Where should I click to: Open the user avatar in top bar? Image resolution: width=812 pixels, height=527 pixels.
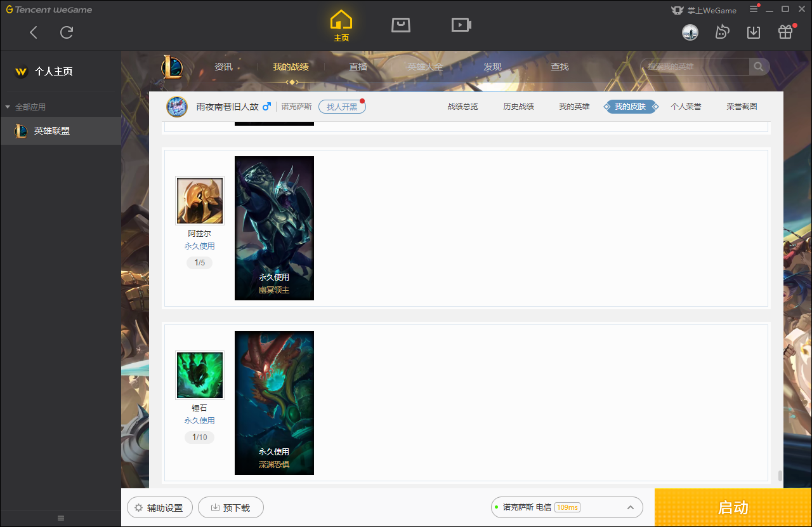click(690, 32)
